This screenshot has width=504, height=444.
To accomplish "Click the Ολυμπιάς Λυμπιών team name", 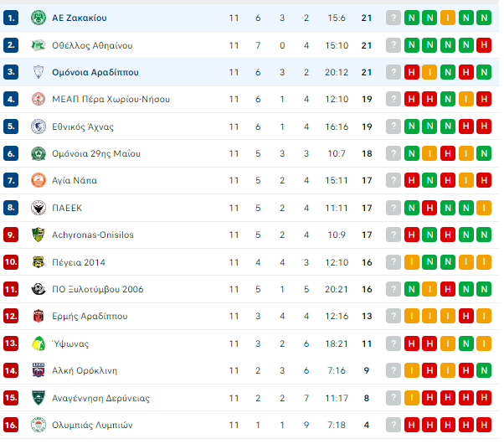I will (92, 425).
